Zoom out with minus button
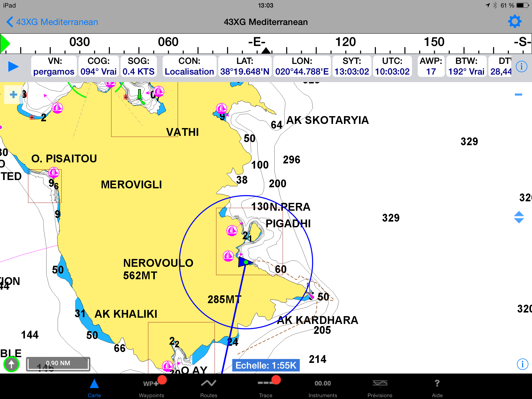532x399 pixels. coord(518,95)
